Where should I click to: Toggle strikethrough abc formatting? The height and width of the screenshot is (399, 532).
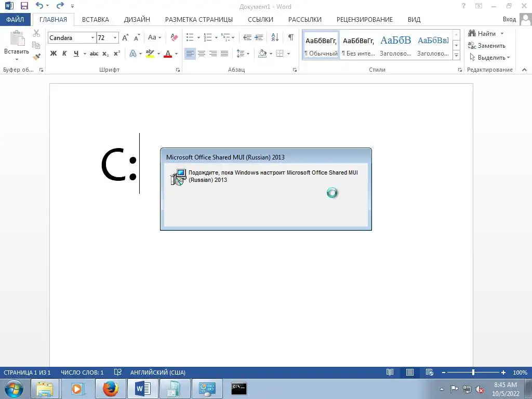click(x=94, y=54)
